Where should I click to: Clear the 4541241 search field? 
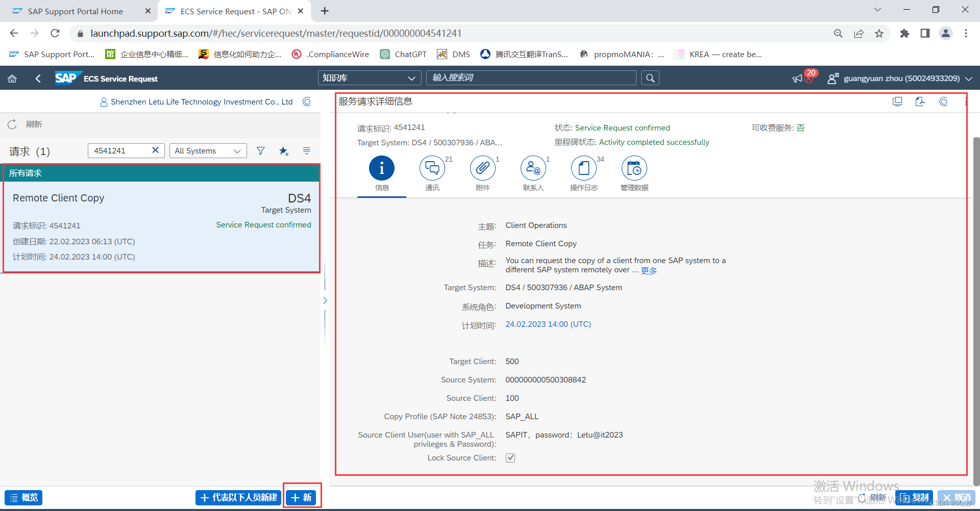[156, 150]
